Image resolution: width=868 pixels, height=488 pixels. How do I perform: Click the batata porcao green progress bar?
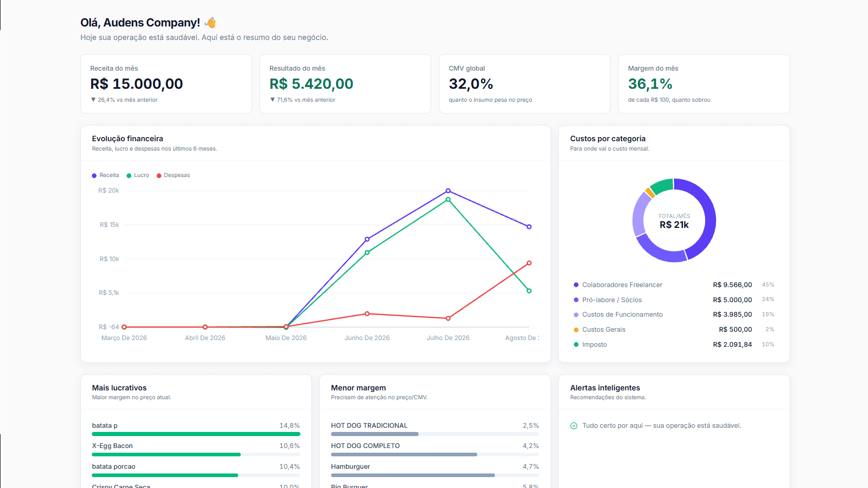[x=165, y=475]
